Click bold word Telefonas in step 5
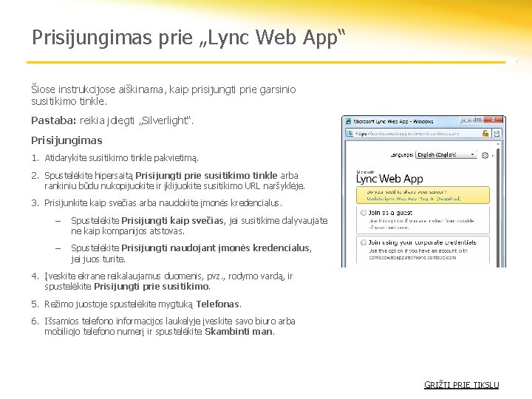The image size is (532, 399). pos(217,304)
